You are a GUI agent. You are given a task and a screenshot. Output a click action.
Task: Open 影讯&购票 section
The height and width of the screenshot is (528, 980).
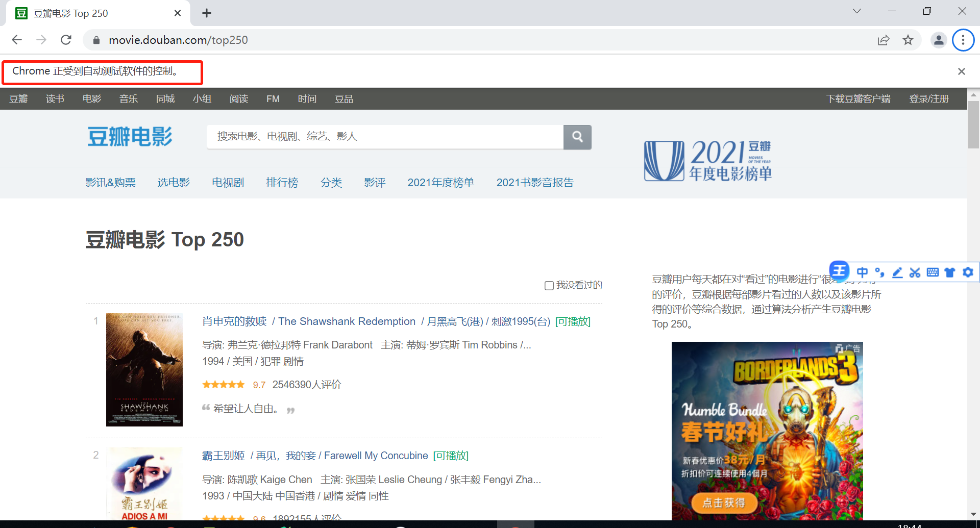tap(111, 183)
